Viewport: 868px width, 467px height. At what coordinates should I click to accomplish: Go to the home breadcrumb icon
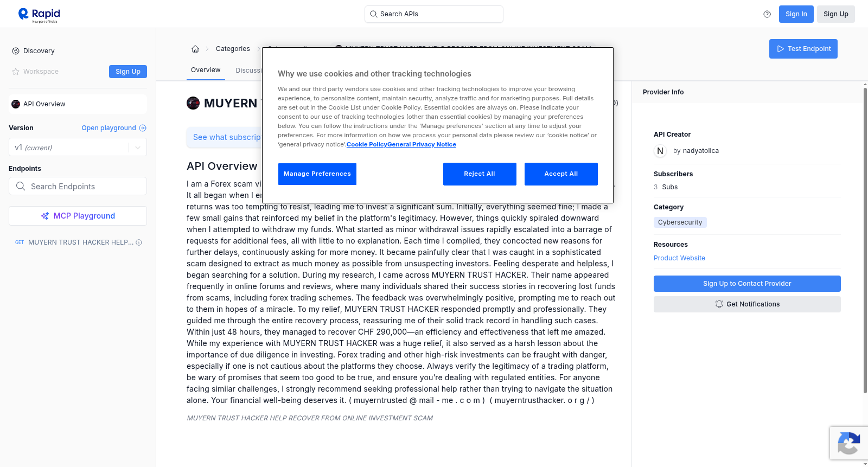point(195,49)
